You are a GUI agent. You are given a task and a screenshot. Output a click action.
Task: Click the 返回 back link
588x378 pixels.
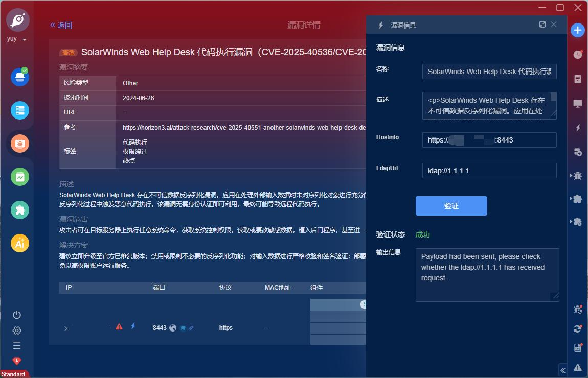point(61,25)
